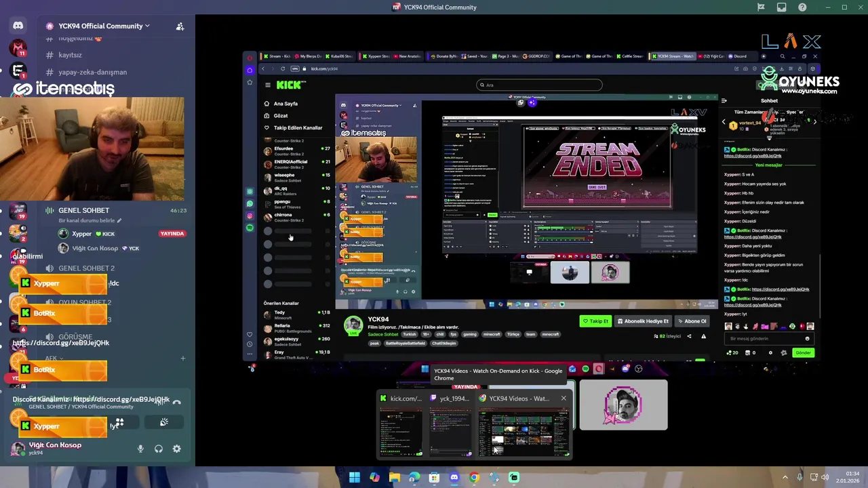
Task: Open the chirrona followed channel
Action: (296, 217)
